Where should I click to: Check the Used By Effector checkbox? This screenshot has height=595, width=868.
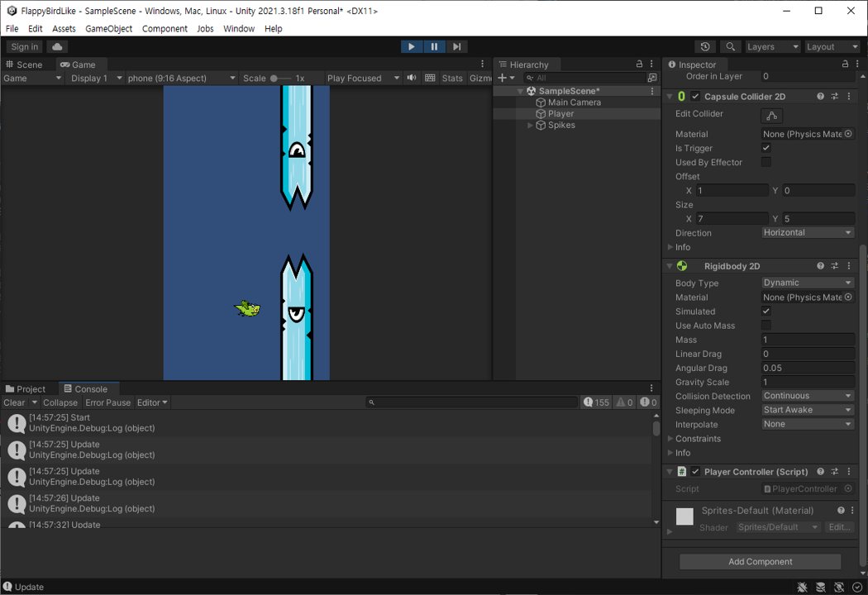pos(766,162)
